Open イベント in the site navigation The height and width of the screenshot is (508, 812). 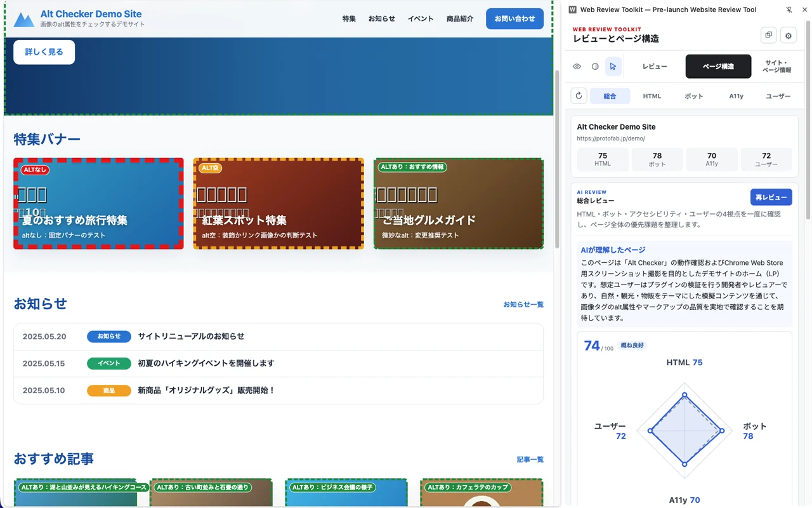coord(421,19)
